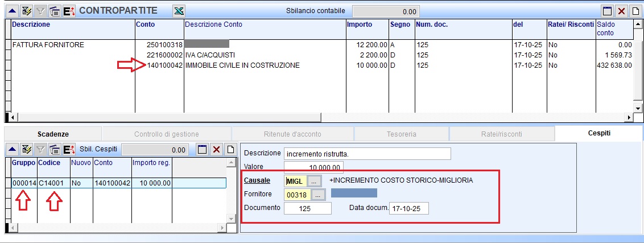Click the underlined Causale label link

tap(257, 180)
